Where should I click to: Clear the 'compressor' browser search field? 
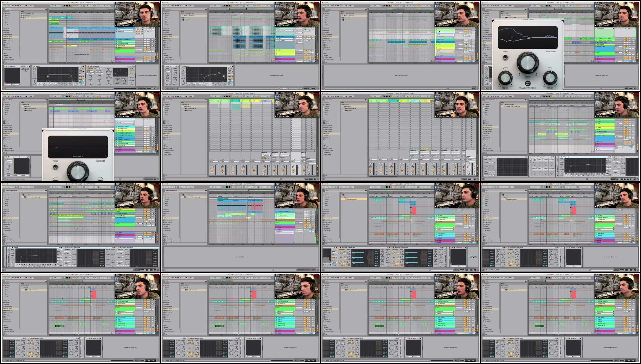(x=46, y=9)
